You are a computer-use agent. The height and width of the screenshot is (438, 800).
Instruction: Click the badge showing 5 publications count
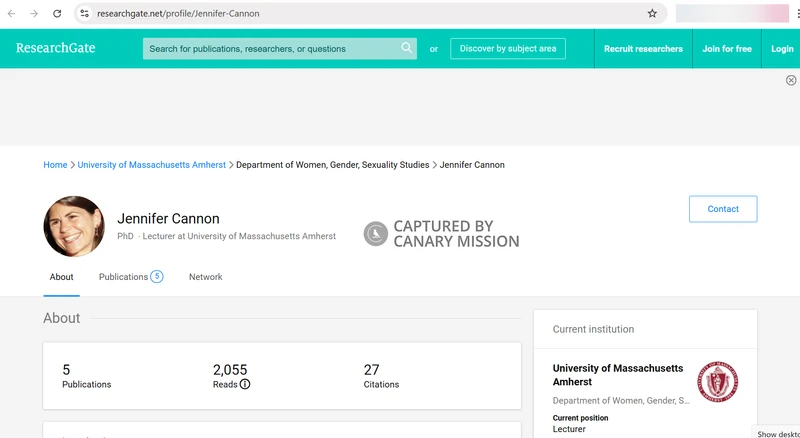pos(157,277)
